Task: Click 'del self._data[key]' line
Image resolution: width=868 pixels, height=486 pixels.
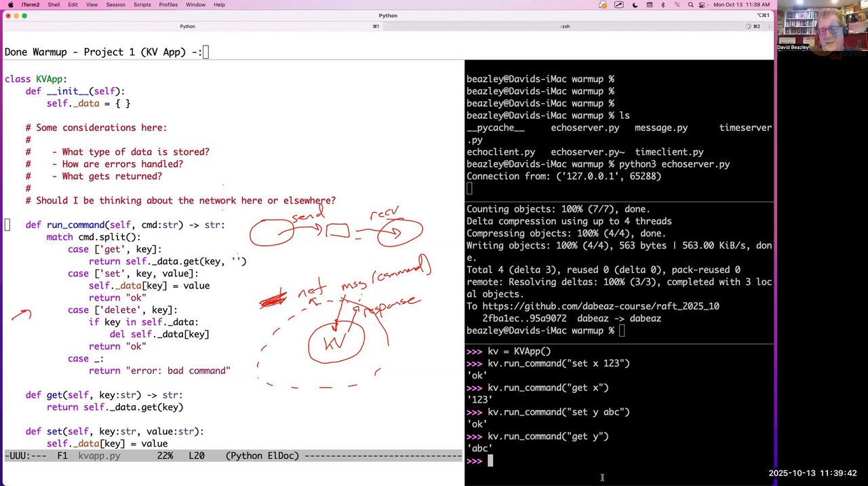Action: click(159, 334)
